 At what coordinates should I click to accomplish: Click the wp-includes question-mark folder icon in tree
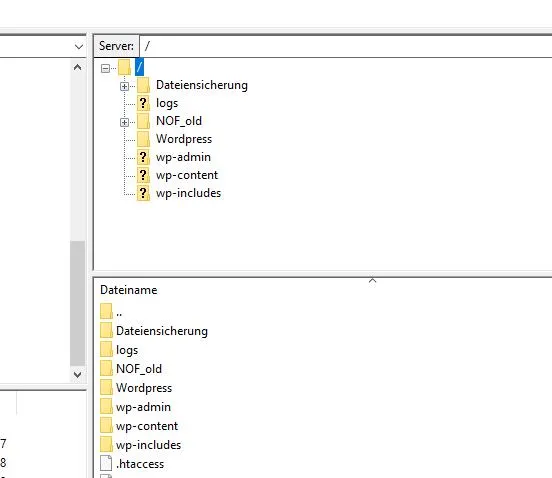point(143,193)
